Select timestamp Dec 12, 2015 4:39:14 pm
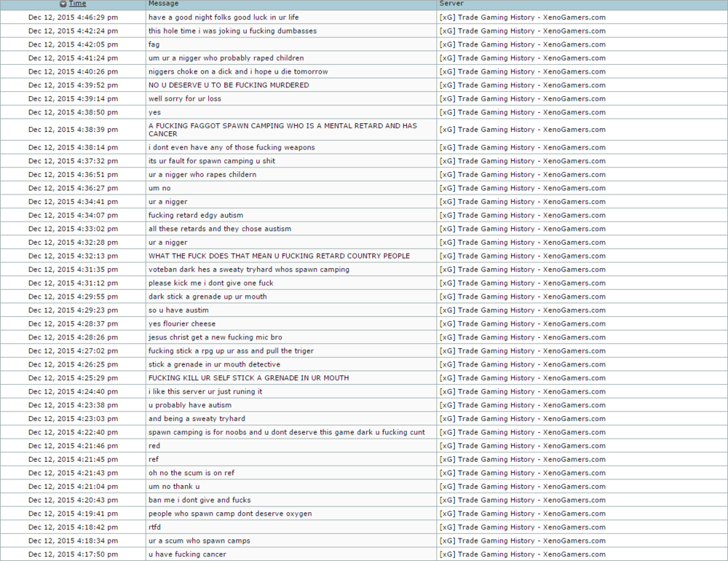 (x=73, y=98)
